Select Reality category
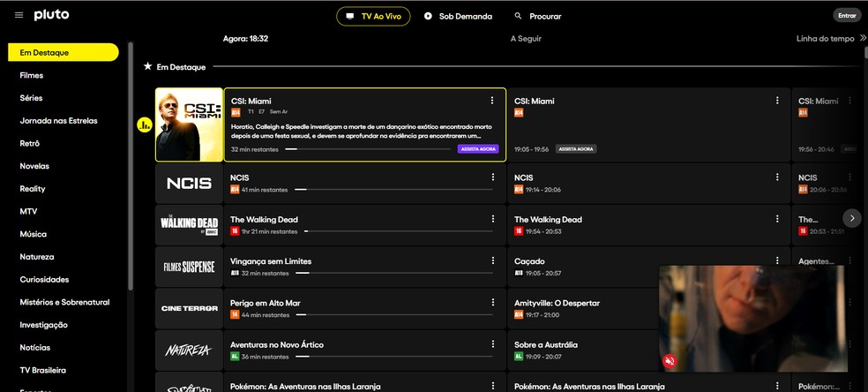The height and width of the screenshot is (392, 868). pos(33,189)
